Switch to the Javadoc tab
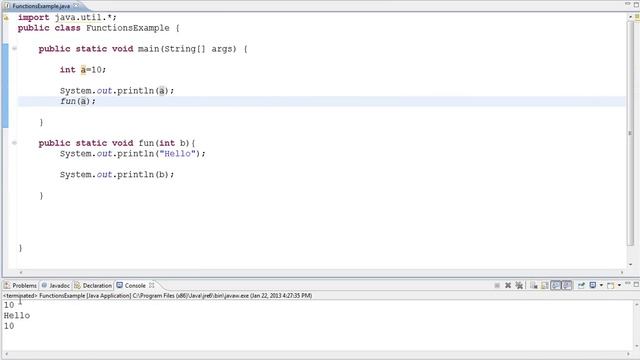Screen dimensions: 640x360 [56, 285]
